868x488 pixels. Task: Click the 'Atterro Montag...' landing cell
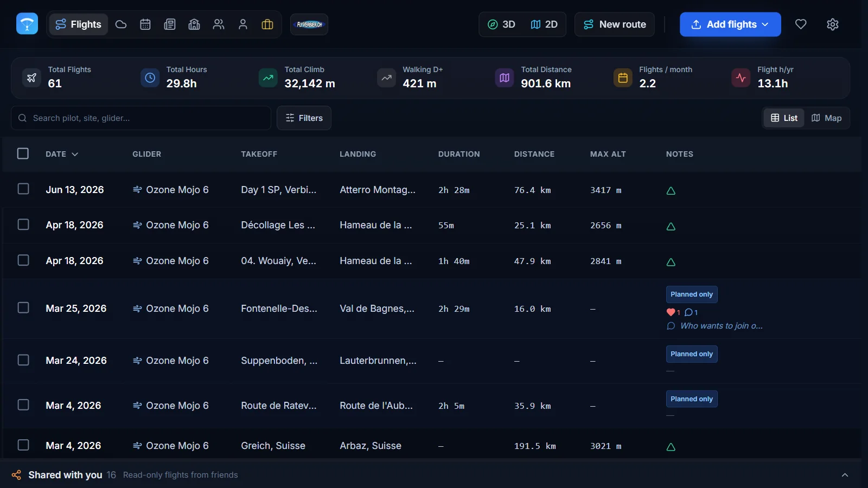378,190
